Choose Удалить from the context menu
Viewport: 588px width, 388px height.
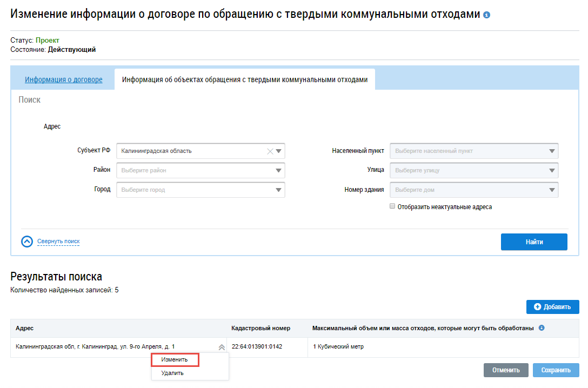172,373
